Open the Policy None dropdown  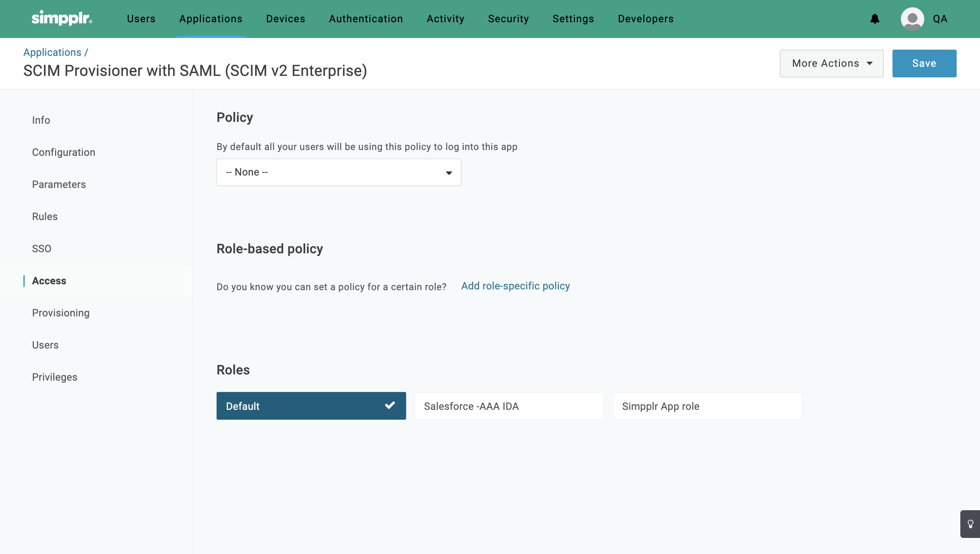coord(339,172)
